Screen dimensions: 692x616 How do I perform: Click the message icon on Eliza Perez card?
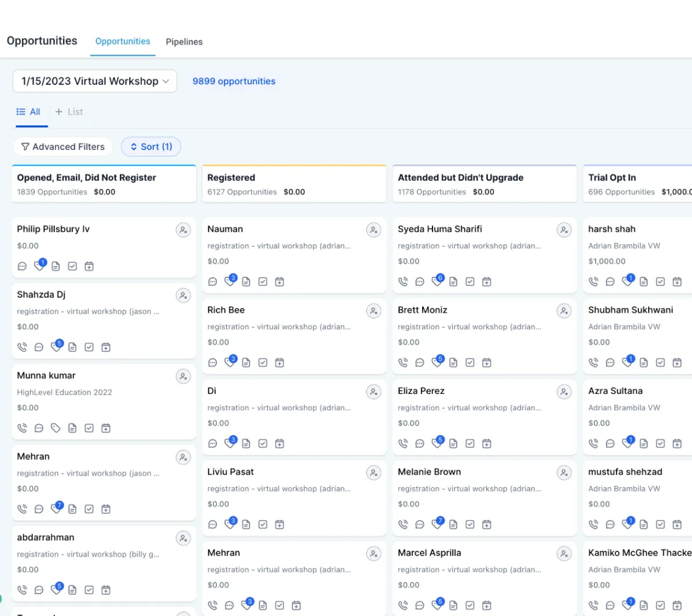coord(420,444)
